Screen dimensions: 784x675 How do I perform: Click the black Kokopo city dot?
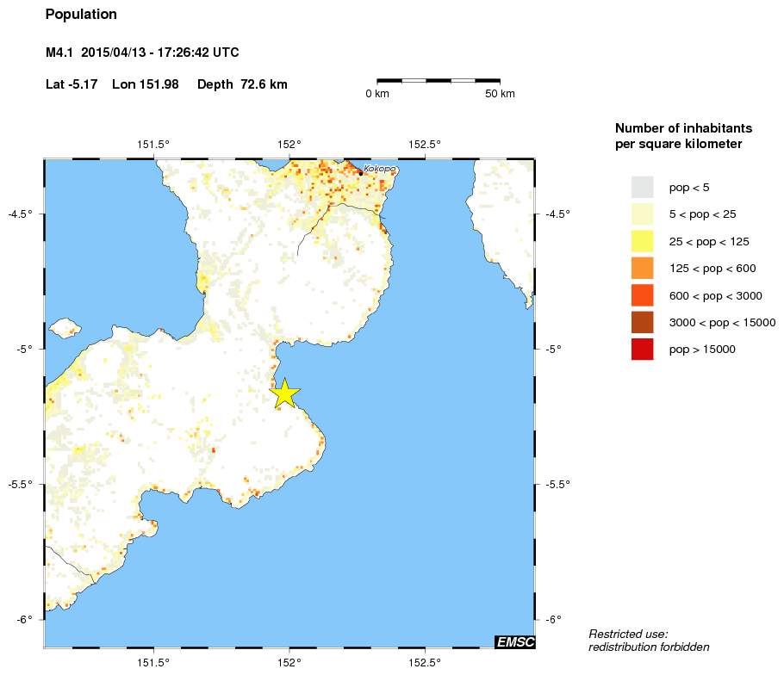click(x=360, y=173)
